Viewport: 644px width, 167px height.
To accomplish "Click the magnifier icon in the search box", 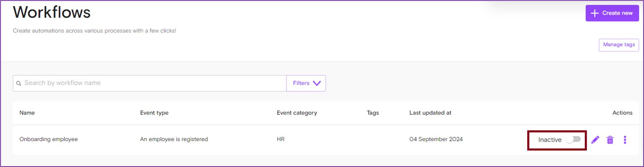I will click(19, 83).
